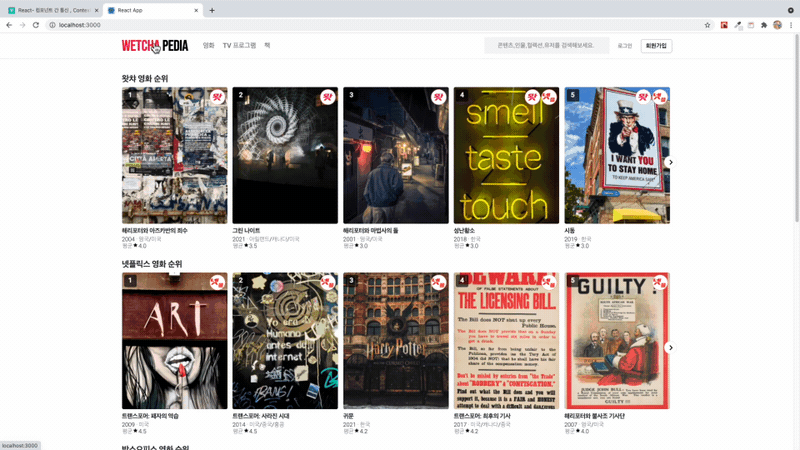The width and height of the screenshot is (800, 450).
Task: Open the GUILTY poster
Action: tap(617, 340)
